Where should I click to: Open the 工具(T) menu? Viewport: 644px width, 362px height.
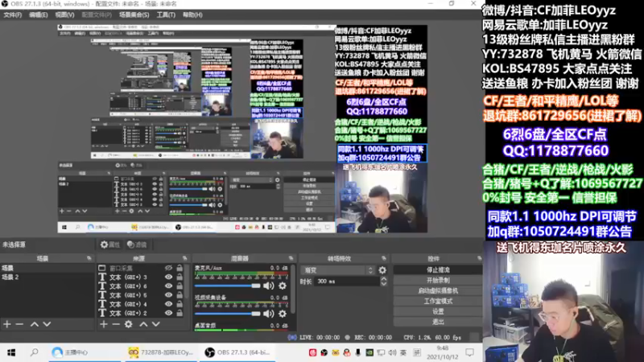166,14
